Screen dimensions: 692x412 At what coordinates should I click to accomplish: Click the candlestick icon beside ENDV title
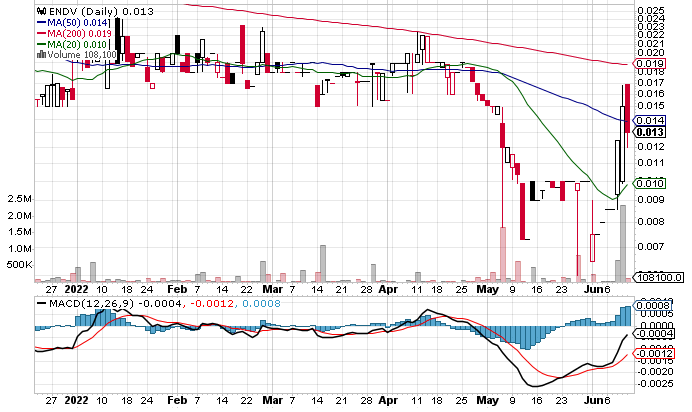click(41, 11)
